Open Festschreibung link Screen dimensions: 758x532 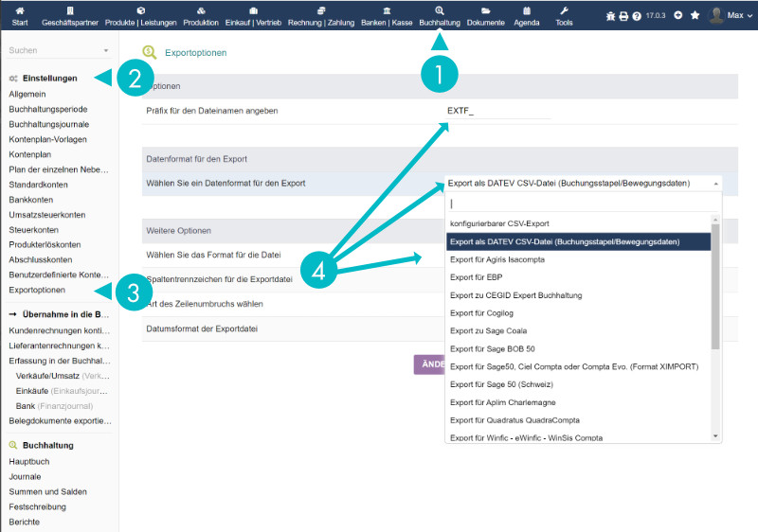pyautogui.click(x=37, y=506)
